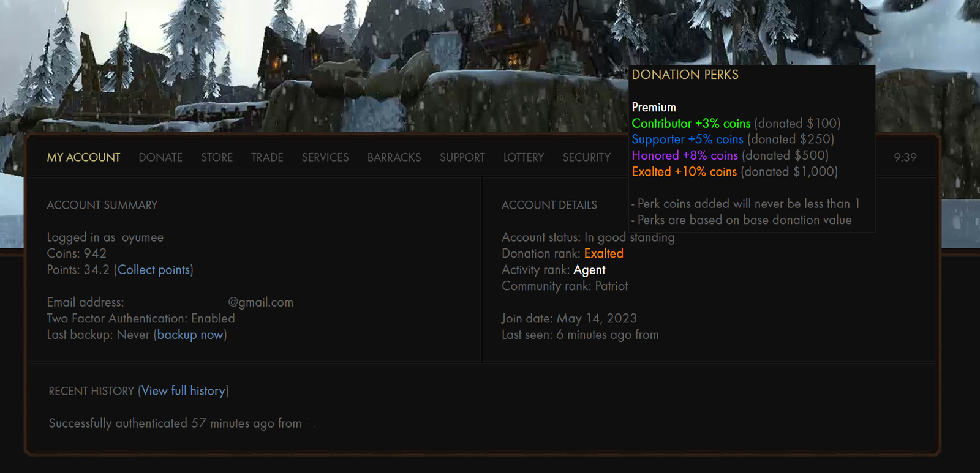Navigate to Barracks
Image resolution: width=980 pixels, height=473 pixels.
pos(394,157)
